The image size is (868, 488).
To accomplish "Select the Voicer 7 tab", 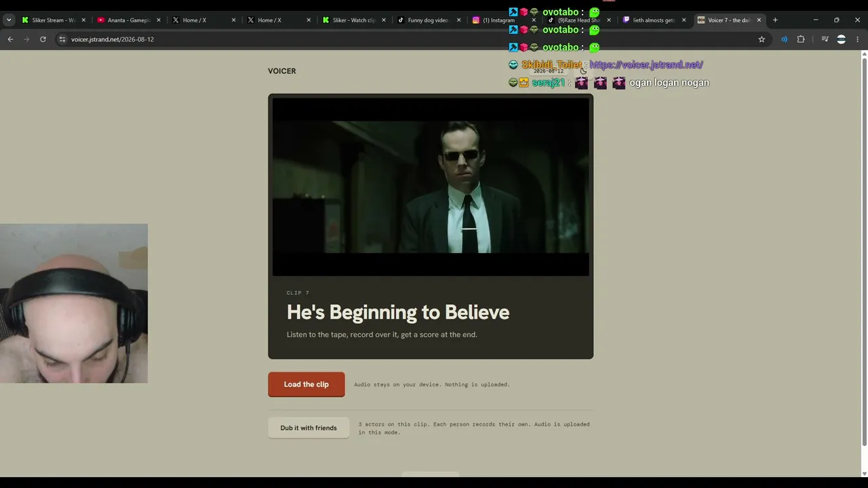I will click(x=729, y=20).
